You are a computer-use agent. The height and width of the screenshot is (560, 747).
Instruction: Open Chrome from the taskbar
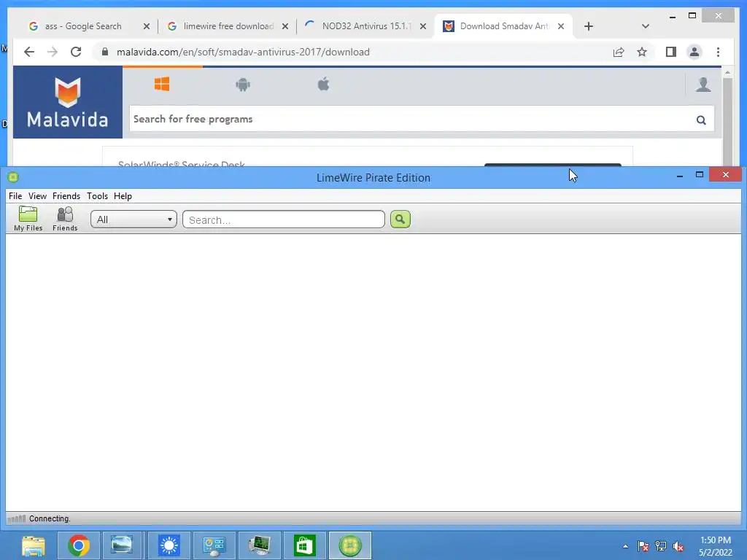(x=79, y=545)
